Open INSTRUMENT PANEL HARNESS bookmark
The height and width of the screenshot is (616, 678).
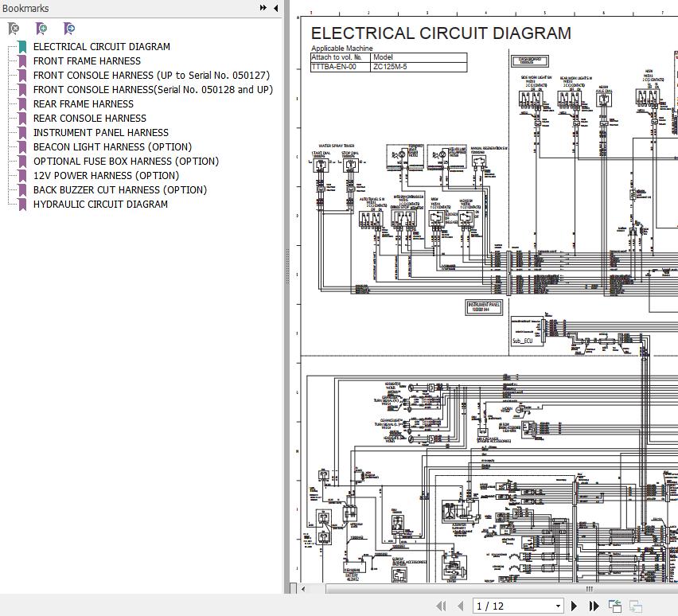101,132
